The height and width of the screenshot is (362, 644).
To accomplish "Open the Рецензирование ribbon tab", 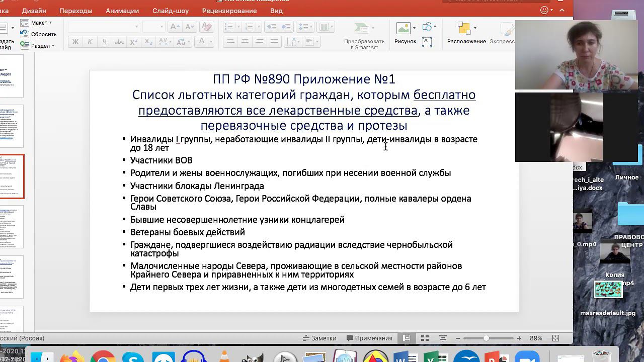I will (229, 11).
